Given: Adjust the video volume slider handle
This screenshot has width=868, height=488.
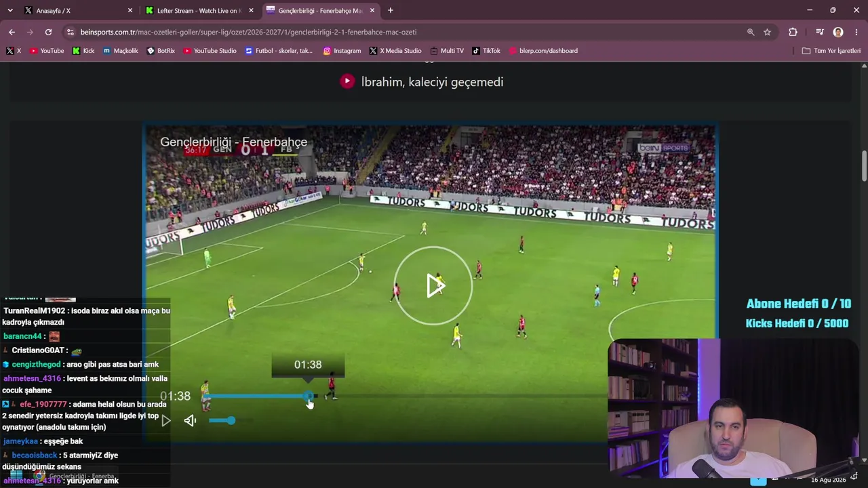Looking at the screenshot, I should click(x=231, y=420).
